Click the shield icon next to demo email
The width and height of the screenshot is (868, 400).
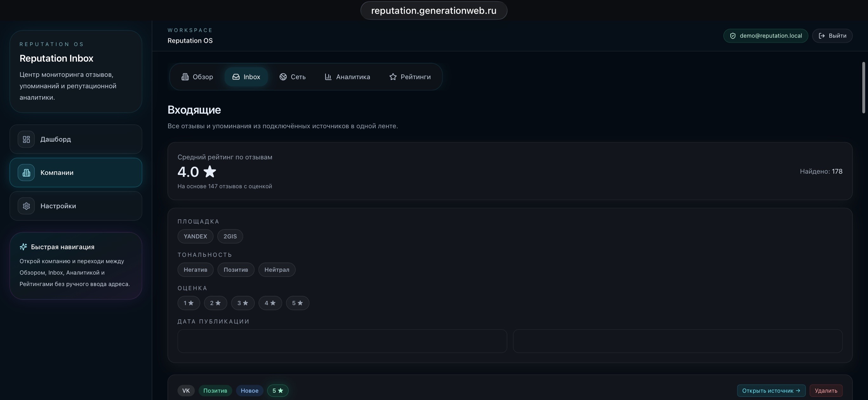click(x=733, y=36)
